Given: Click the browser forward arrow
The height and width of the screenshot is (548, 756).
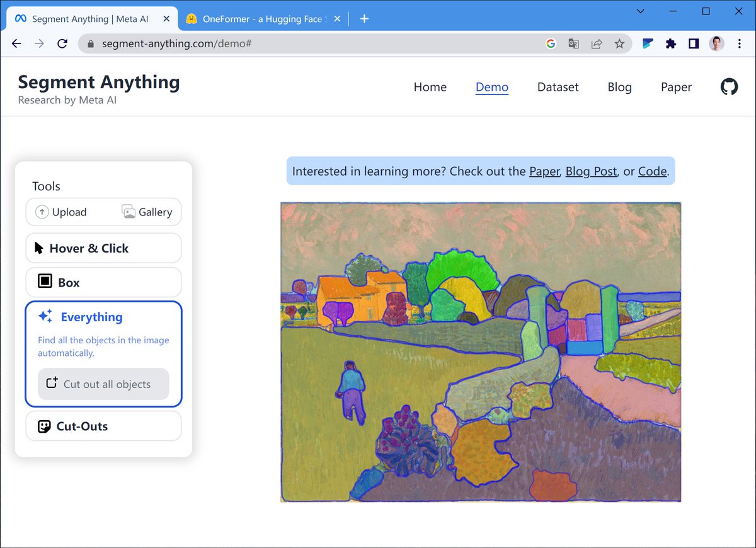Looking at the screenshot, I should pyautogui.click(x=39, y=43).
